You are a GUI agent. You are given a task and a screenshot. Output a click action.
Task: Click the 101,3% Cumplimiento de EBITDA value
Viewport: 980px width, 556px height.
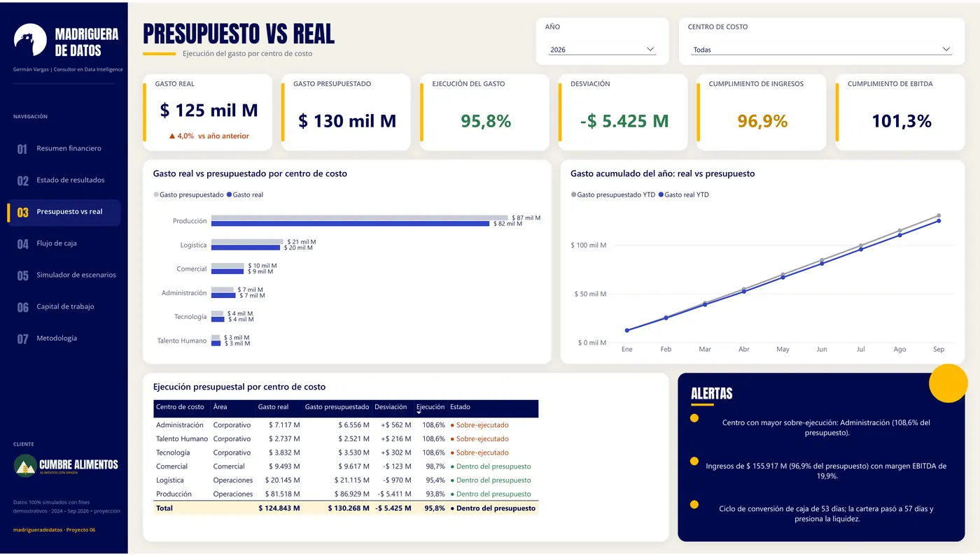(x=902, y=121)
